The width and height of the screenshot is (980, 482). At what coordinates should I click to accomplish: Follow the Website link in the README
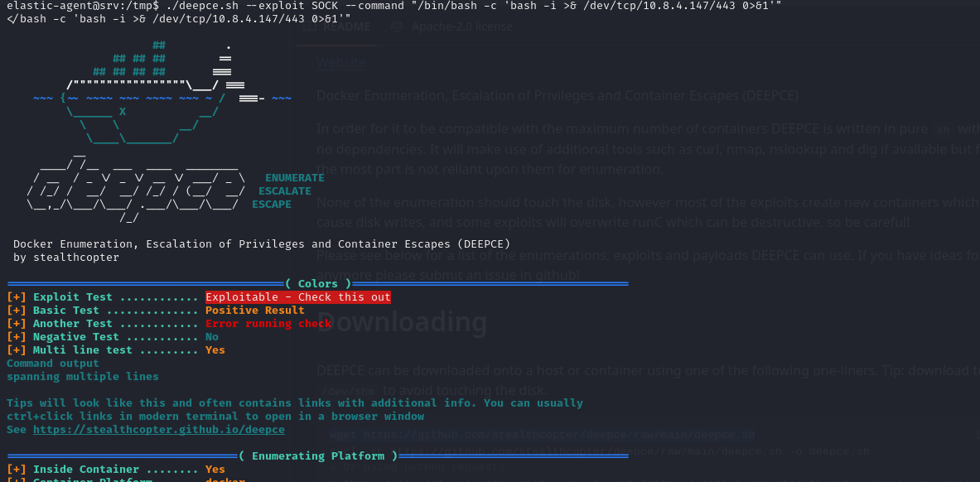click(340, 62)
